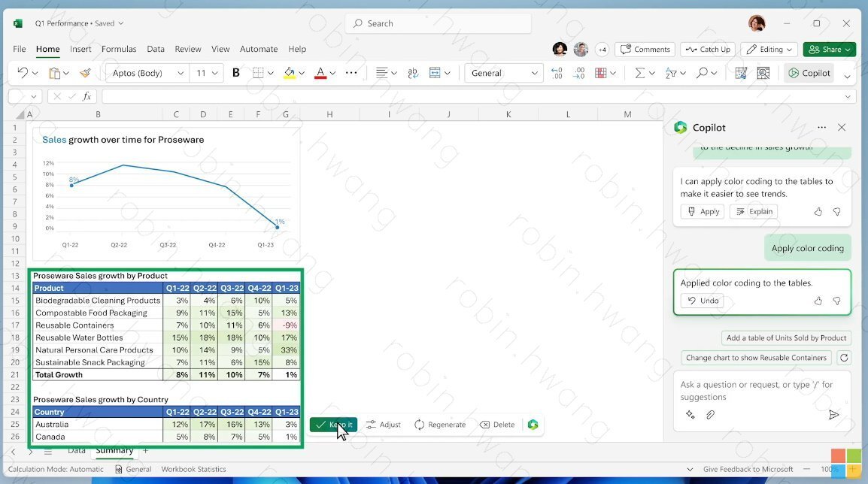Switch to the Formulas tab
868x484 pixels.
pyautogui.click(x=118, y=49)
